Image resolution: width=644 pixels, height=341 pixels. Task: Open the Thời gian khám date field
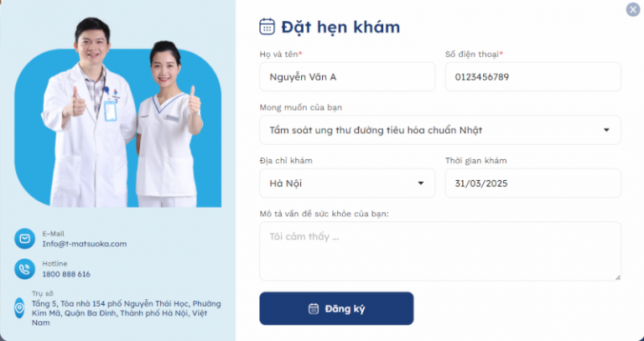pyautogui.click(x=533, y=183)
